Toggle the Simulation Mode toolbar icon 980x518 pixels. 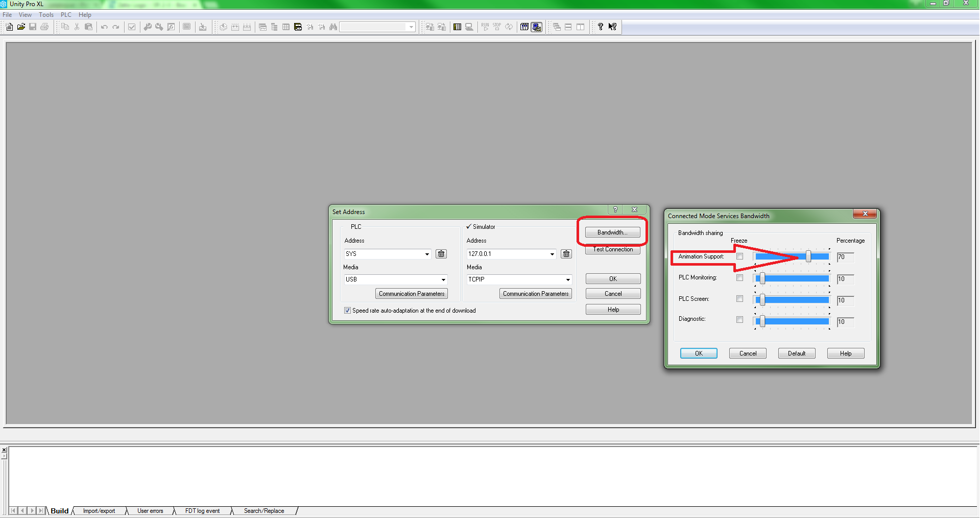coord(536,27)
